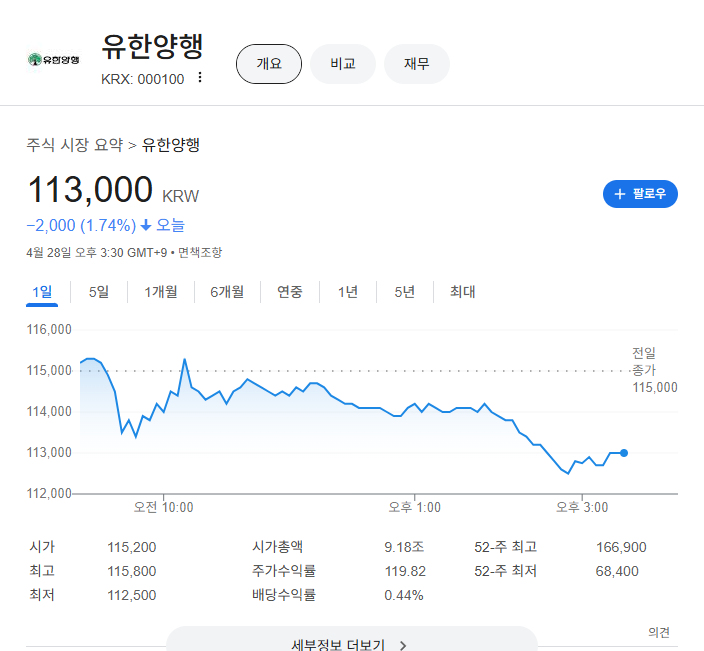
Task: Click the chevron on 세부정보 더보기
Action: click(403, 646)
